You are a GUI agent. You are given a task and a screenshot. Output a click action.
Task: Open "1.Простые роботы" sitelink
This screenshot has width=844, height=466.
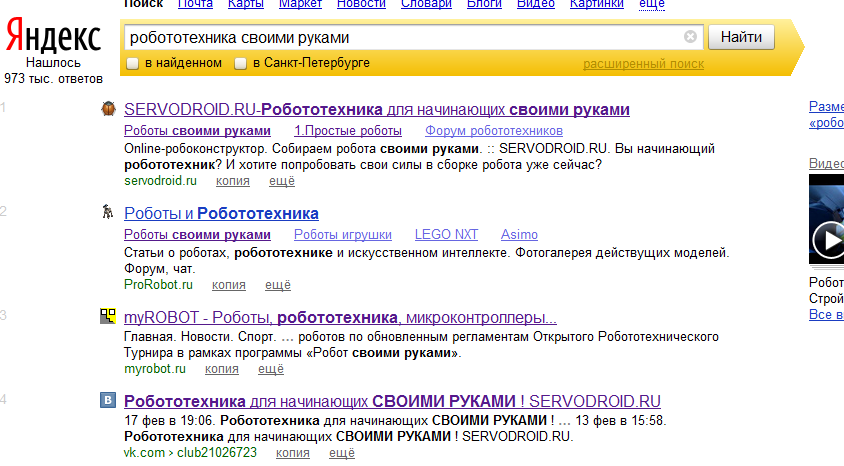tap(348, 131)
